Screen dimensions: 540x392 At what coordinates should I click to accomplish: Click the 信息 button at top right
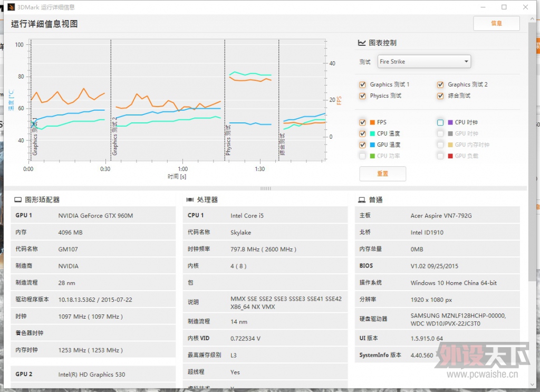click(x=496, y=23)
